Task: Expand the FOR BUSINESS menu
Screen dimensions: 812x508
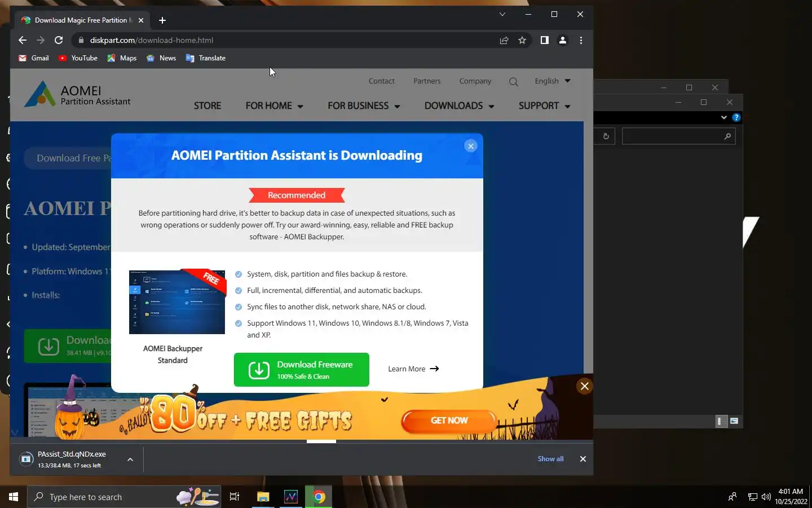Action: pyautogui.click(x=364, y=106)
